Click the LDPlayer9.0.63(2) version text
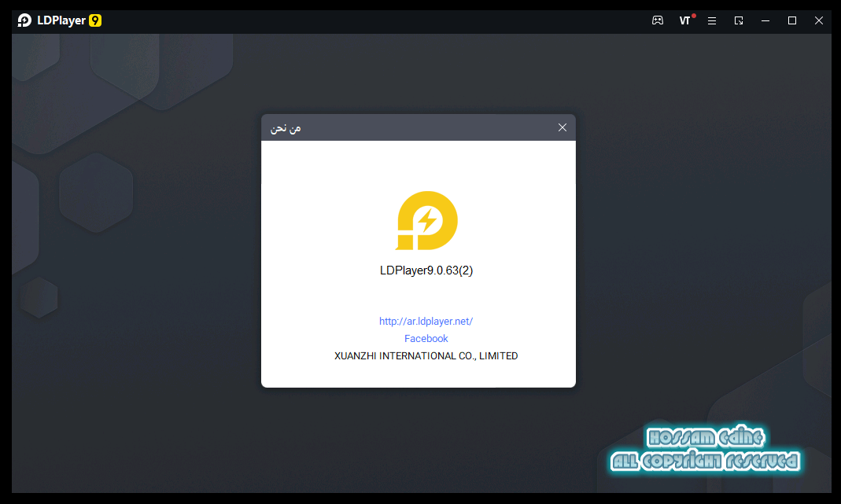The width and height of the screenshot is (841, 504). 426,270
